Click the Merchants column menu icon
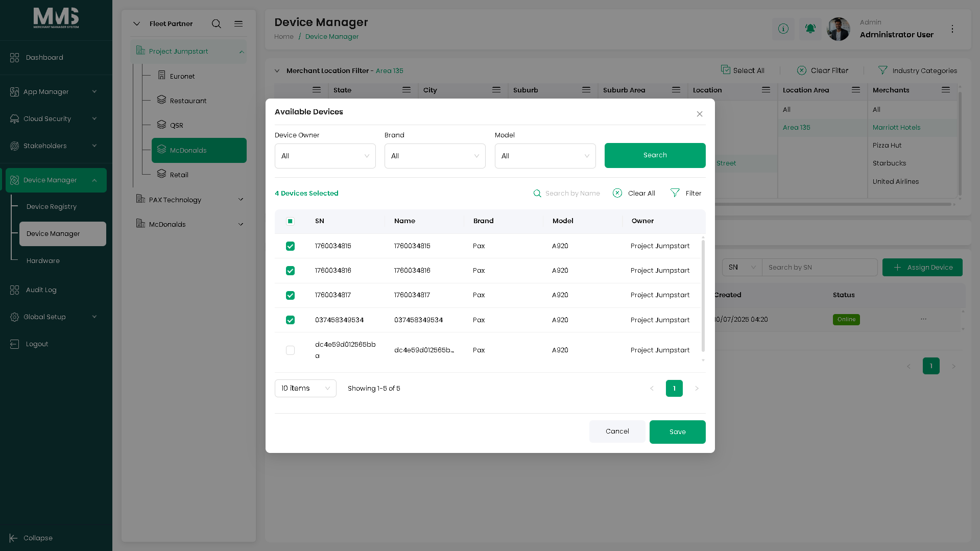 tap(946, 90)
